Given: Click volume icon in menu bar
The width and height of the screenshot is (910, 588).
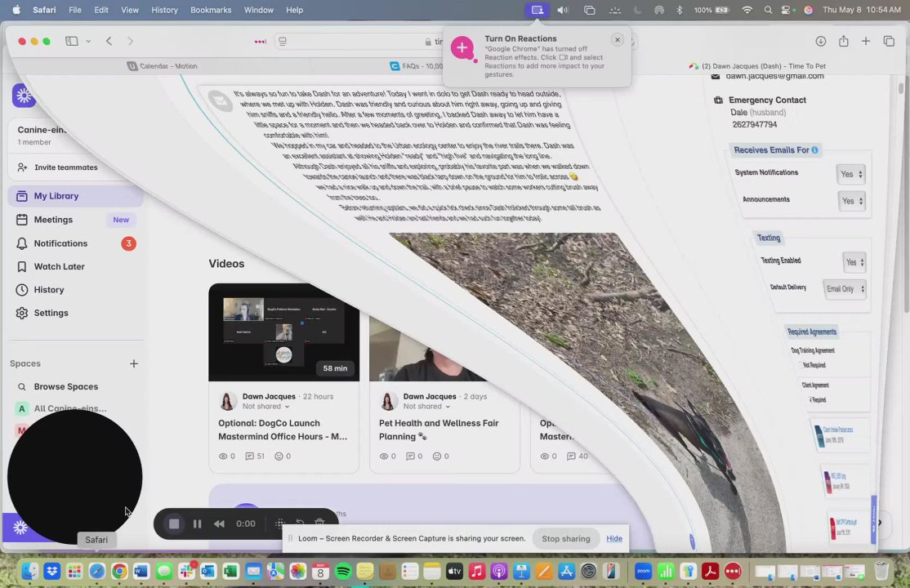Looking at the screenshot, I should [562, 10].
